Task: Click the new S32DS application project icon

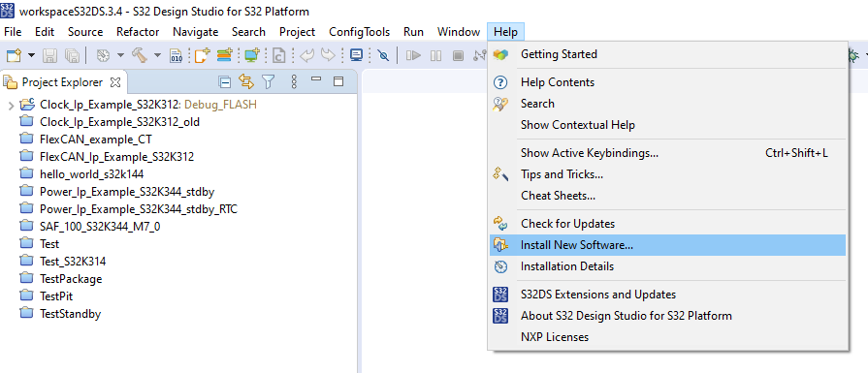Action: point(203,54)
